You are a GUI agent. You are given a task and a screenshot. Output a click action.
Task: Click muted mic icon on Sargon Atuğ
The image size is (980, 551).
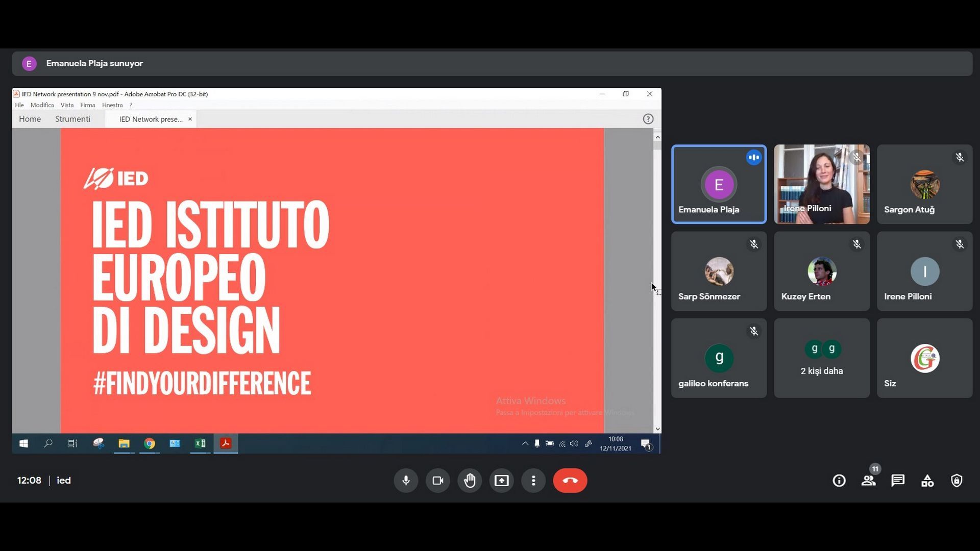(x=960, y=158)
